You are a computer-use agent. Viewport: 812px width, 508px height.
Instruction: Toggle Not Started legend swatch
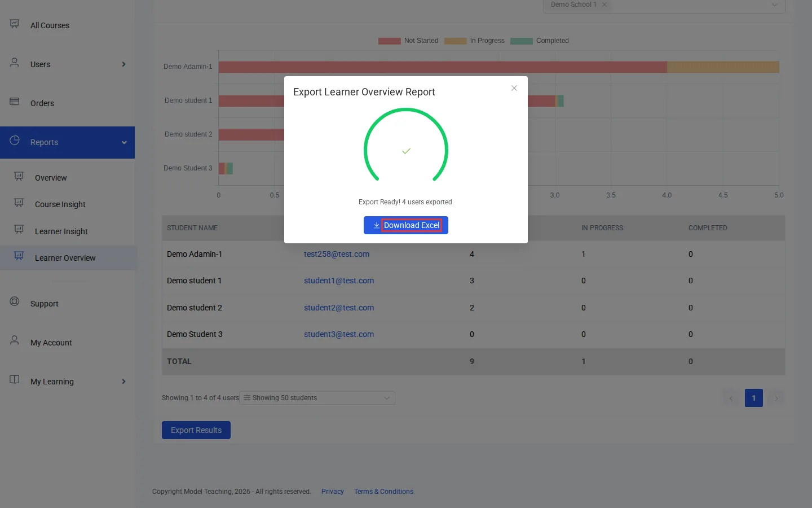[389, 41]
